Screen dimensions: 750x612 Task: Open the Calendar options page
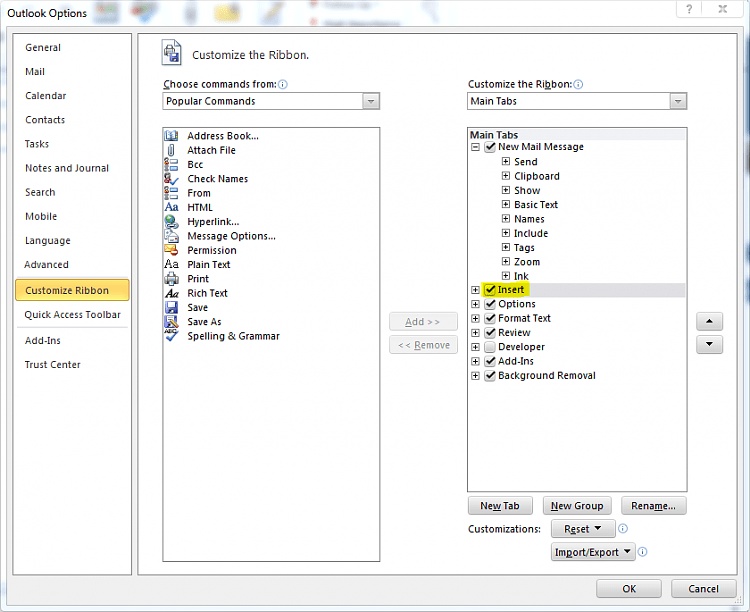(x=45, y=96)
